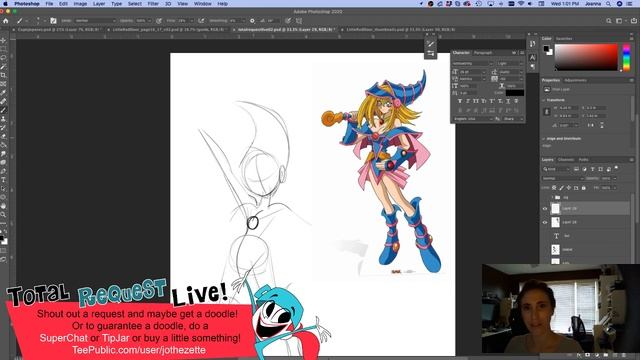Open the brush settings panel toggle icon

pos(53,20)
